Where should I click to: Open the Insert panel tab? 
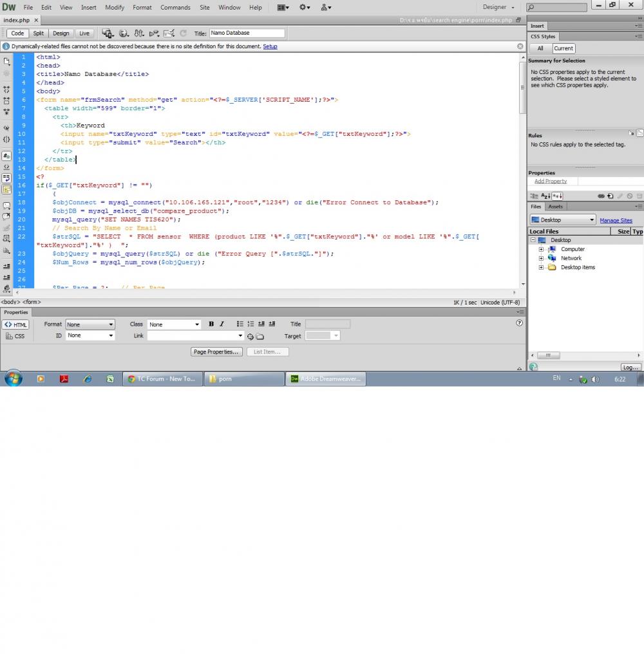coord(537,26)
